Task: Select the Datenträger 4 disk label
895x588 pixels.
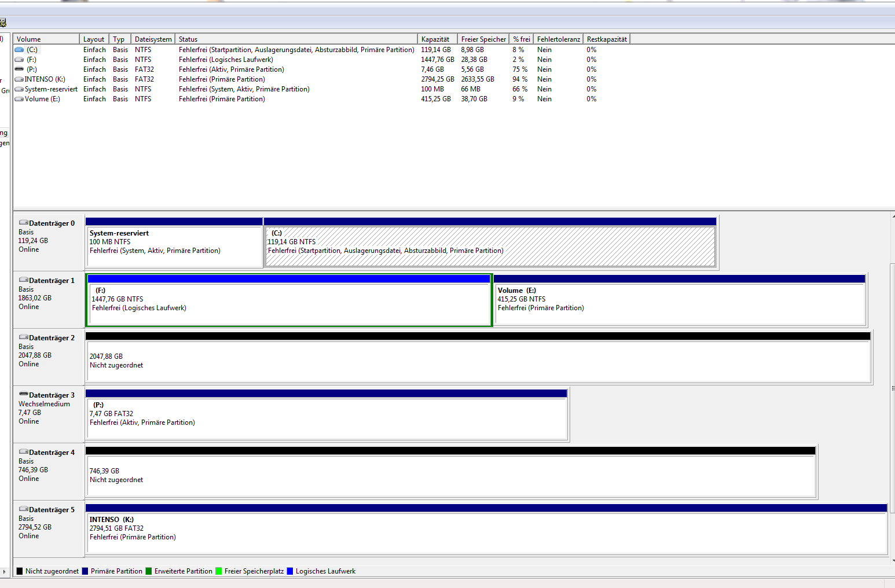Action: 49,471
